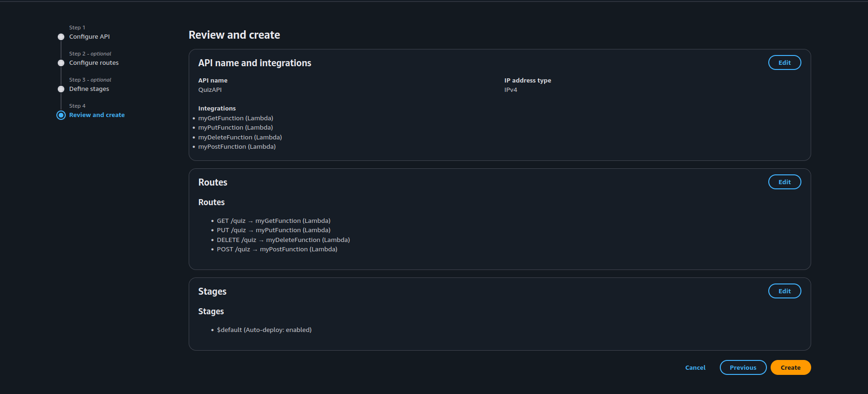The height and width of the screenshot is (394, 868).
Task: Select the active Step 4 circle marker
Action: click(61, 115)
